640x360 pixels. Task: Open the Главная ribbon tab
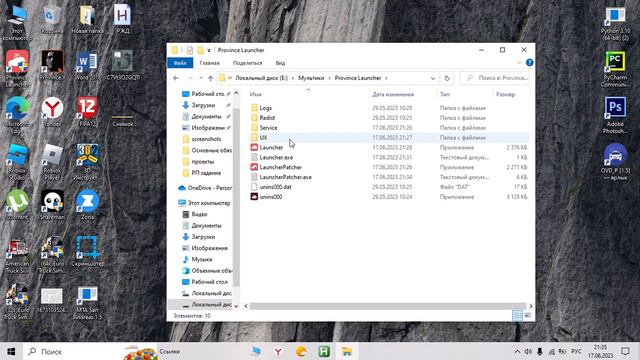click(x=210, y=63)
